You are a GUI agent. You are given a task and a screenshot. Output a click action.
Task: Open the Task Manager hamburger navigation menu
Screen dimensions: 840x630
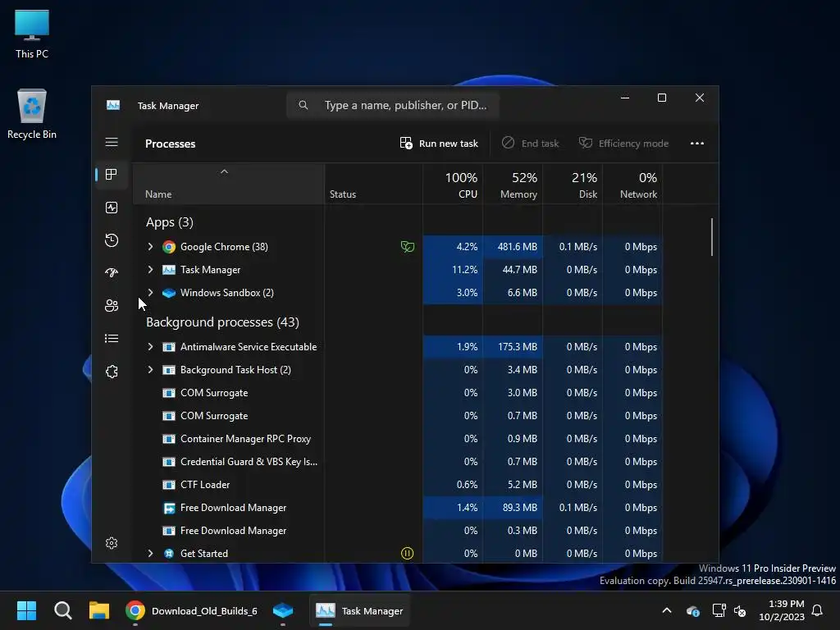point(112,142)
